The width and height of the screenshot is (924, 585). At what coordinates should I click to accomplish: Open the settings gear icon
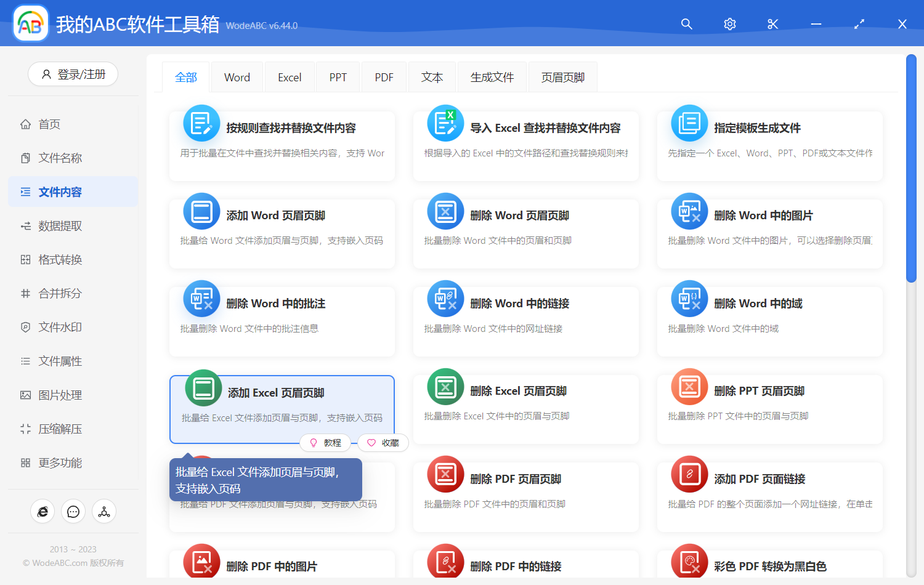[x=729, y=24]
